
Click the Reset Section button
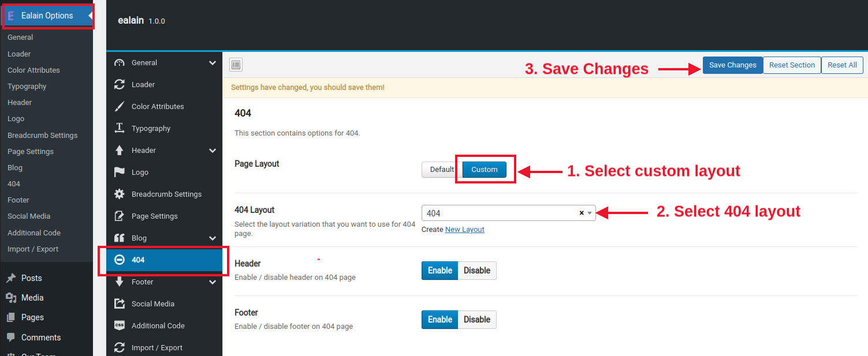click(792, 65)
